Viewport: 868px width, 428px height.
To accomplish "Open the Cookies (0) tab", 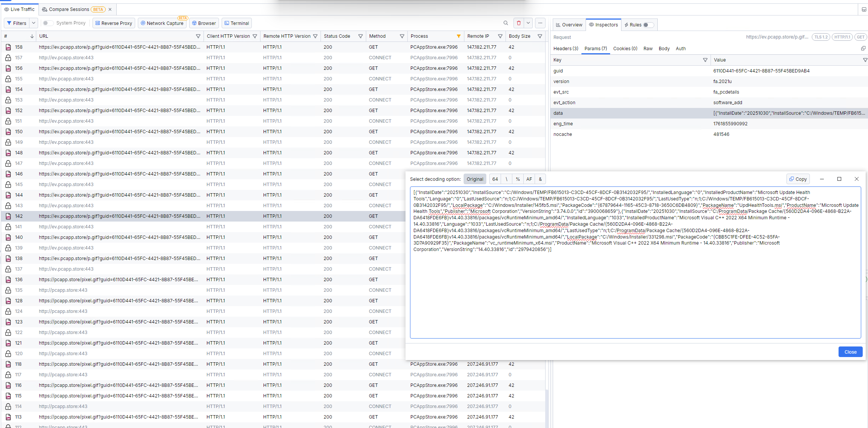I will [625, 49].
